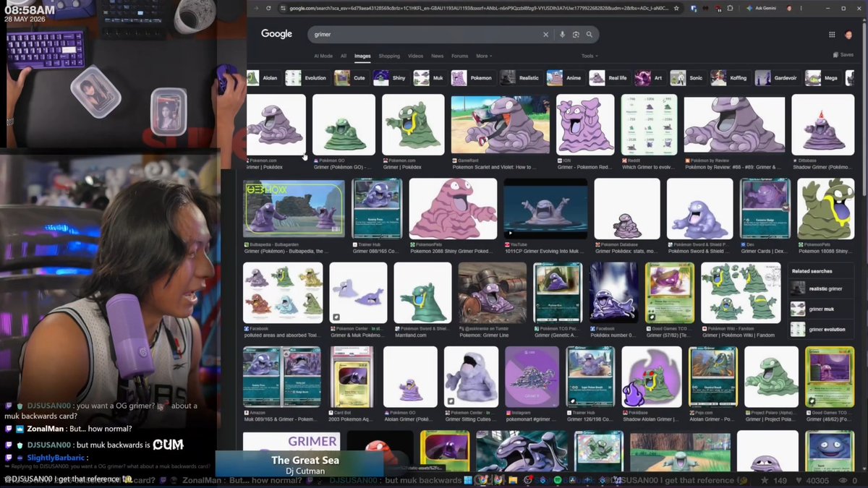868x488 pixels.
Task: Filter images by Realistic chip
Action: (521, 78)
